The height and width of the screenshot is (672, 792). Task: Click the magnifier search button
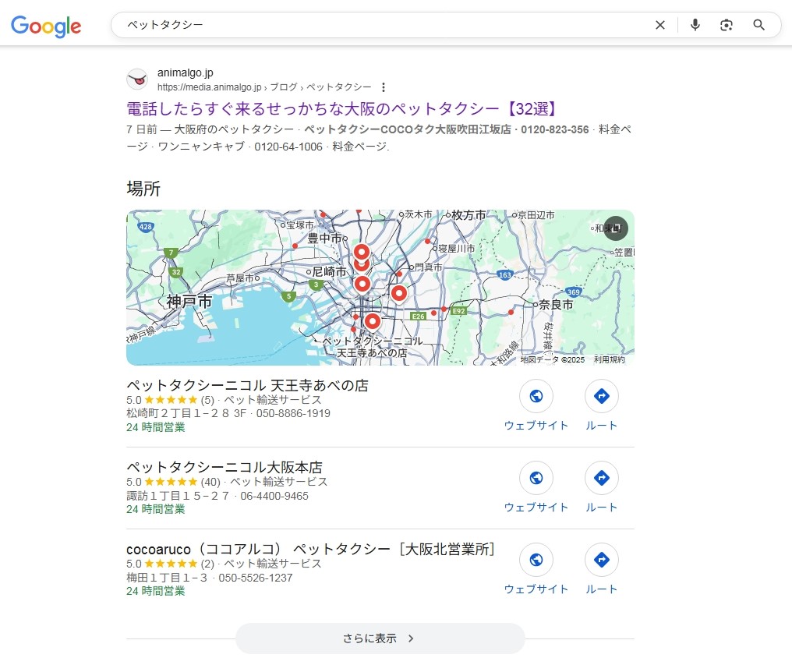point(759,25)
